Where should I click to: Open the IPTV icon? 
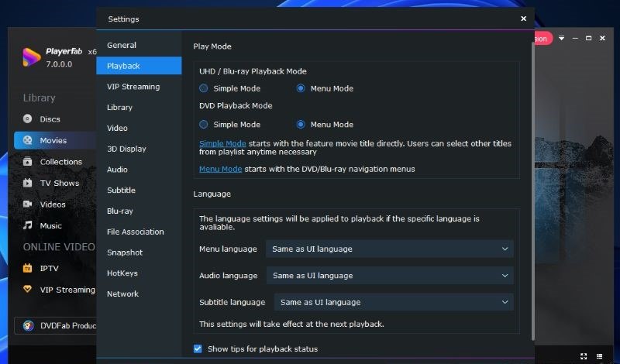point(27,268)
